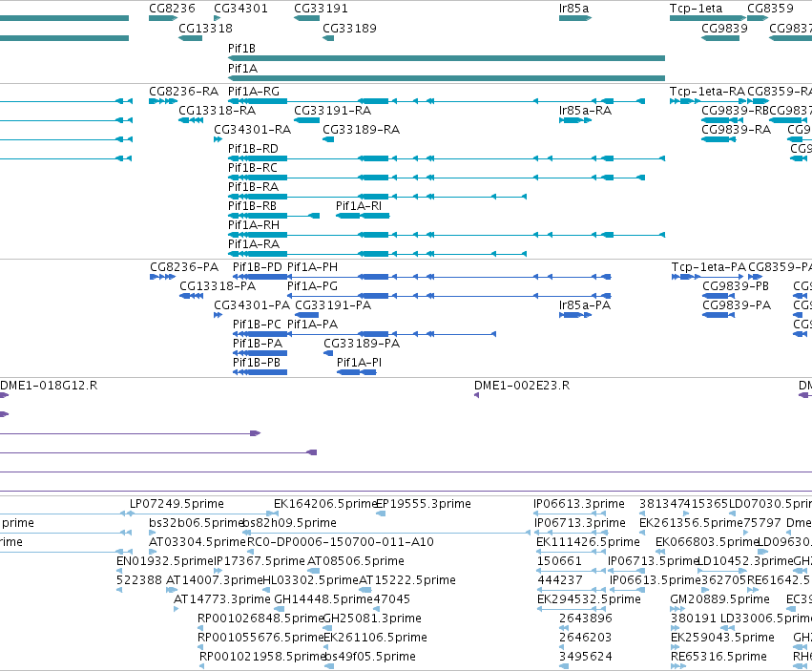
Task: Click protein label Ir85a-PA
Action: tap(585, 305)
